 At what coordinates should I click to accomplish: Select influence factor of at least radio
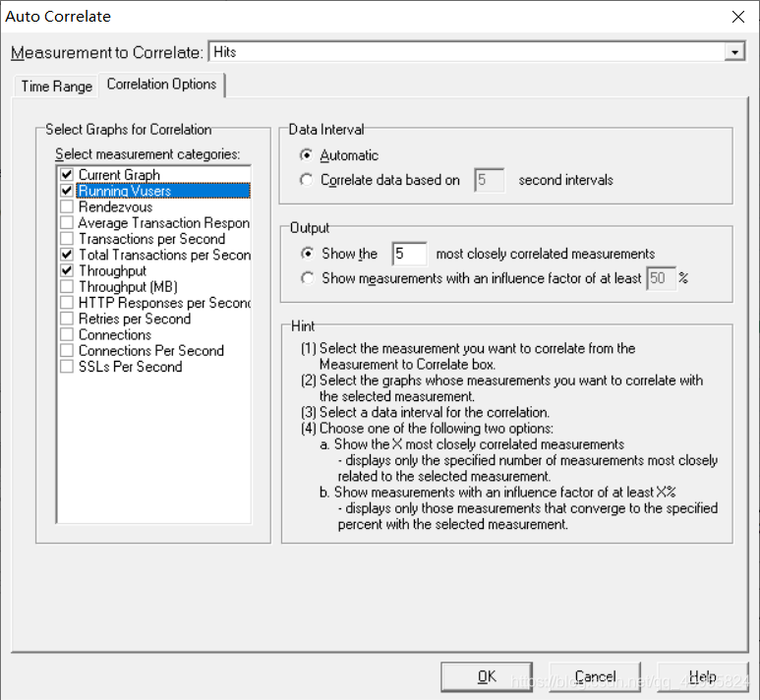click(x=308, y=278)
